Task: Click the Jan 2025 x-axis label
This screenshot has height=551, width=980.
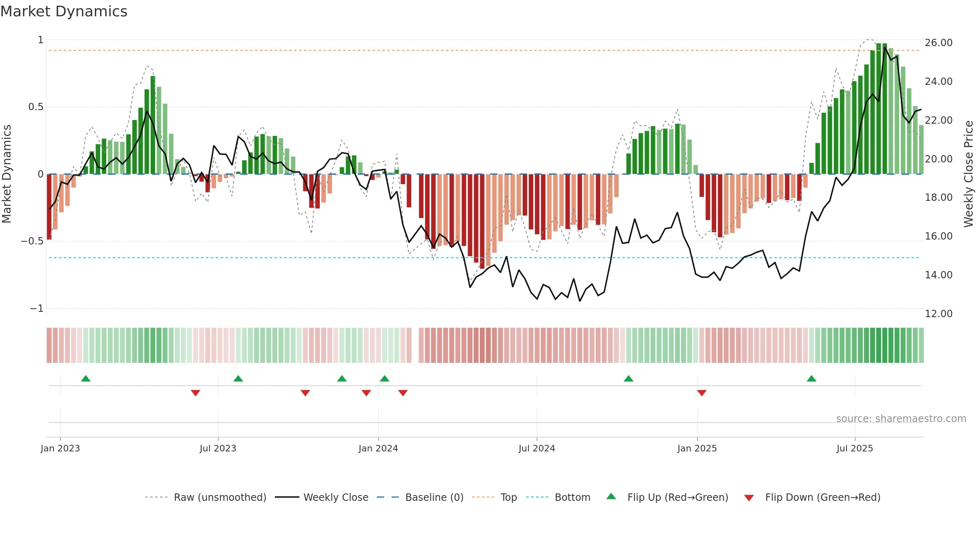Action: [x=697, y=448]
